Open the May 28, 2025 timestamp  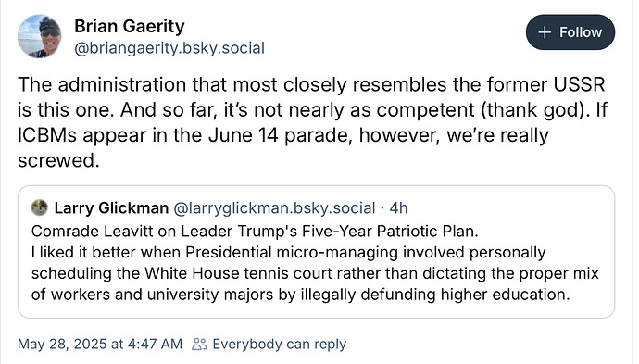(100, 344)
